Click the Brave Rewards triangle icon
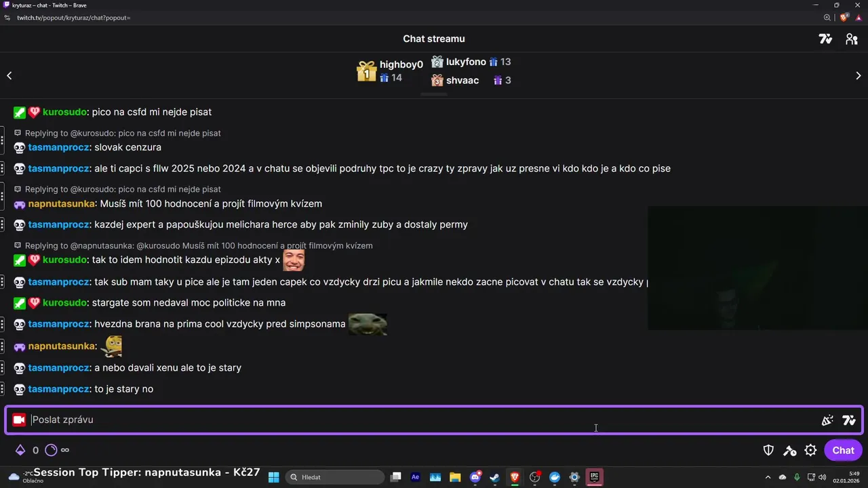 click(859, 18)
